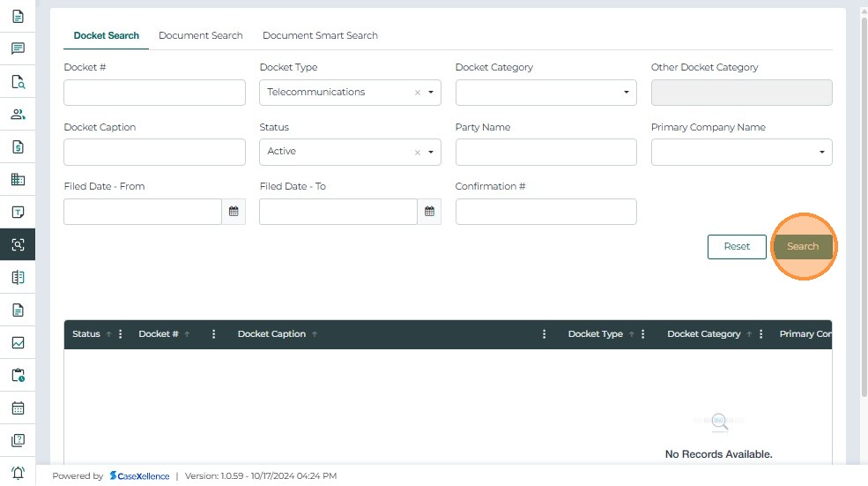Open the company building sidebar icon
This screenshot has height=486, width=868.
tap(18, 180)
